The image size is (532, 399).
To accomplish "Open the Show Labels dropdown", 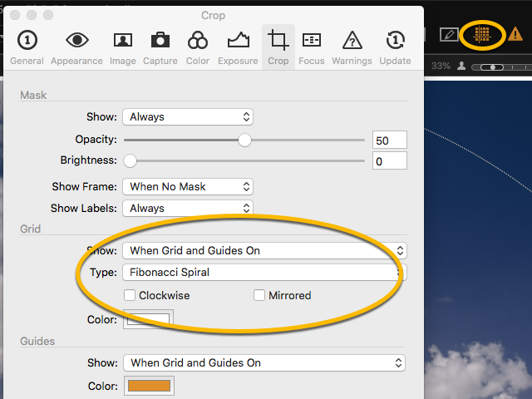I will click(188, 209).
